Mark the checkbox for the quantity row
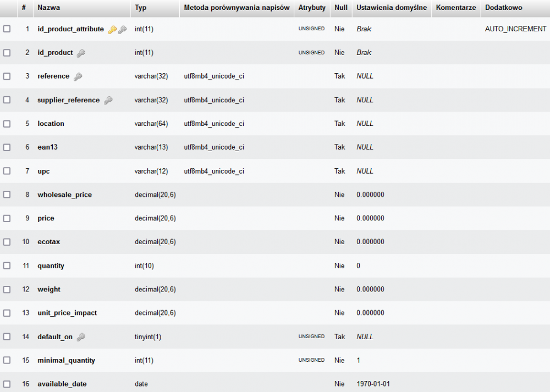The height and width of the screenshot is (392, 550). coord(7,266)
